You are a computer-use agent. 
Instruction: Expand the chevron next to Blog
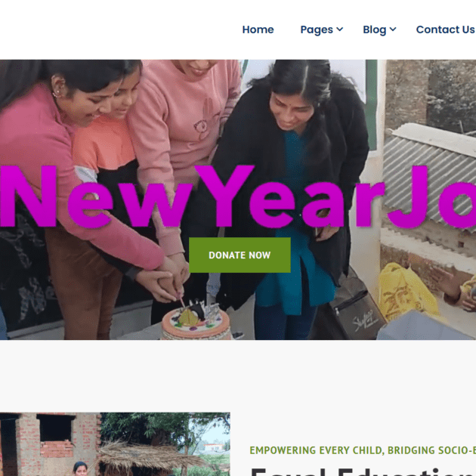(393, 29)
